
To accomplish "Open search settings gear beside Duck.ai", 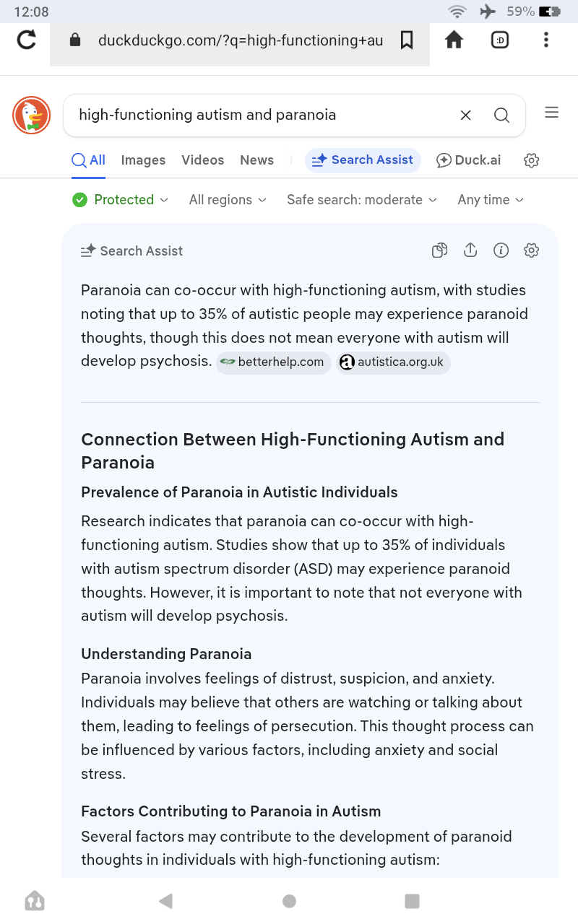I will coord(532,160).
